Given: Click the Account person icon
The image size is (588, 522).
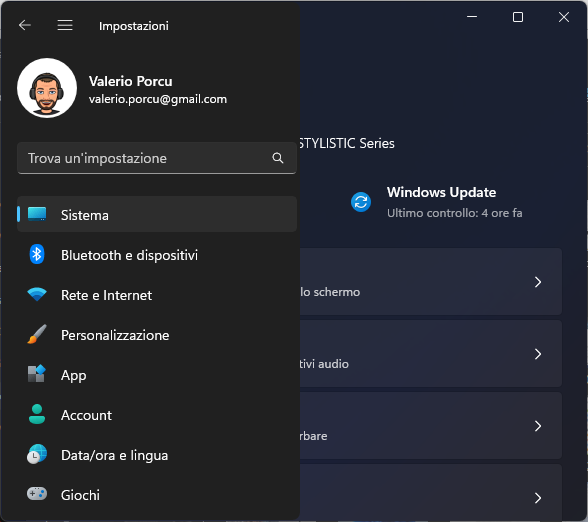Looking at the screenshot, I should point(37,414).
